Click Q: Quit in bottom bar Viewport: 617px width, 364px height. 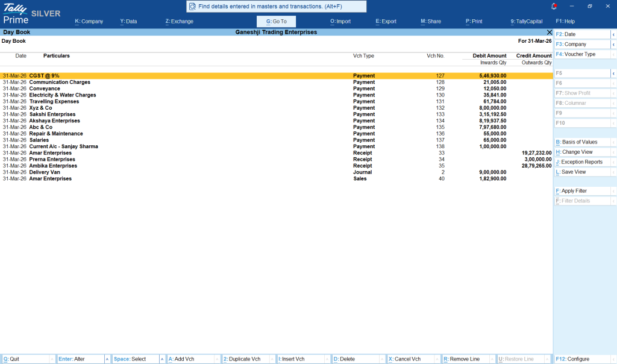25,359
